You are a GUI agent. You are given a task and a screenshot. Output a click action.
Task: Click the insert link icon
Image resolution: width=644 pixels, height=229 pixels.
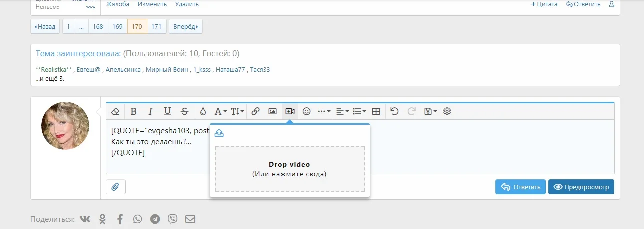pos(255,111)
